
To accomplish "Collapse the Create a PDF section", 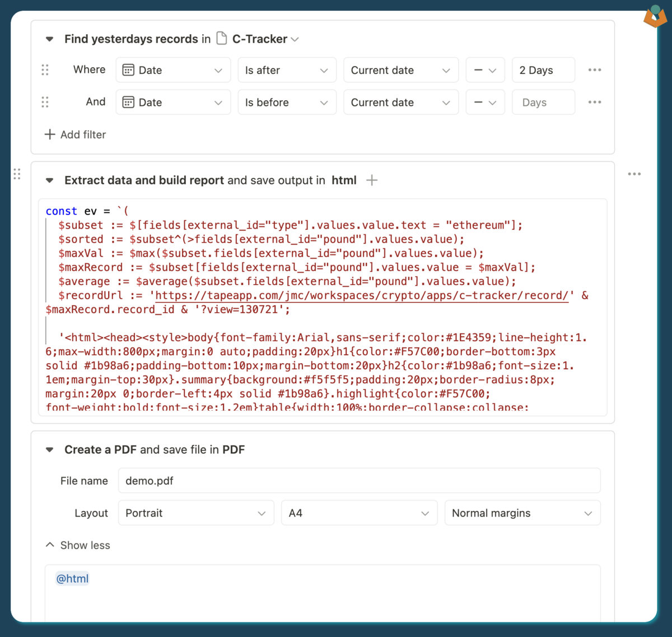I will coord(50,450).
